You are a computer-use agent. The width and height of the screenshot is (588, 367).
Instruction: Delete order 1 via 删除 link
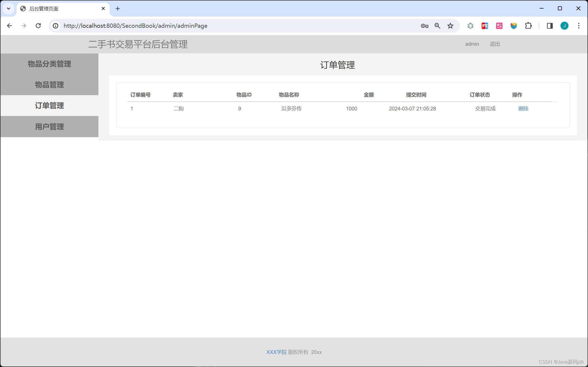click(x=523, y=109)
